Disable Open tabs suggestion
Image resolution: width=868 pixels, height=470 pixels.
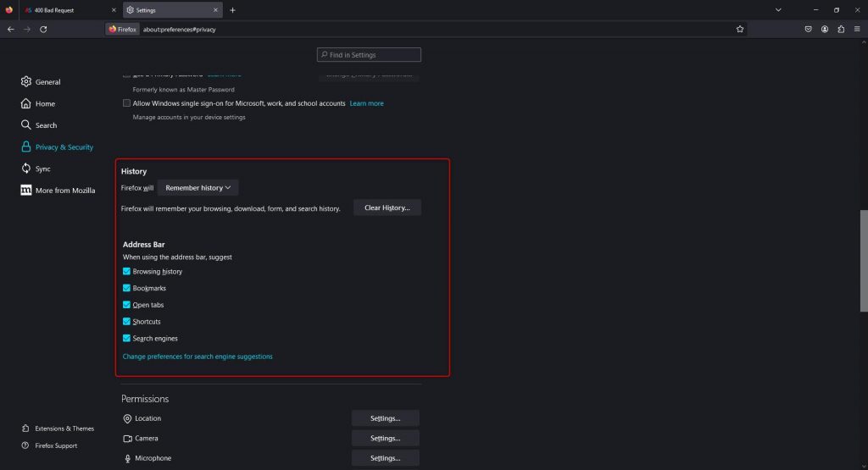[127, 305]
